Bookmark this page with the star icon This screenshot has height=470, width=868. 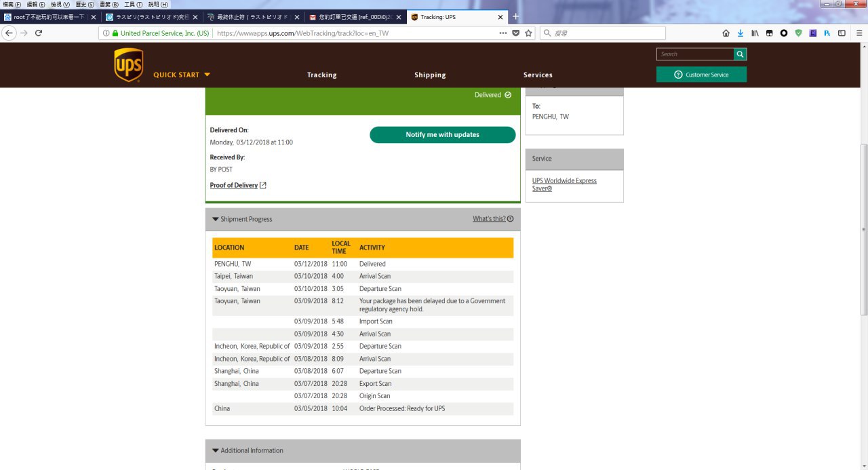pyautogui.click(x=528, y=33)
